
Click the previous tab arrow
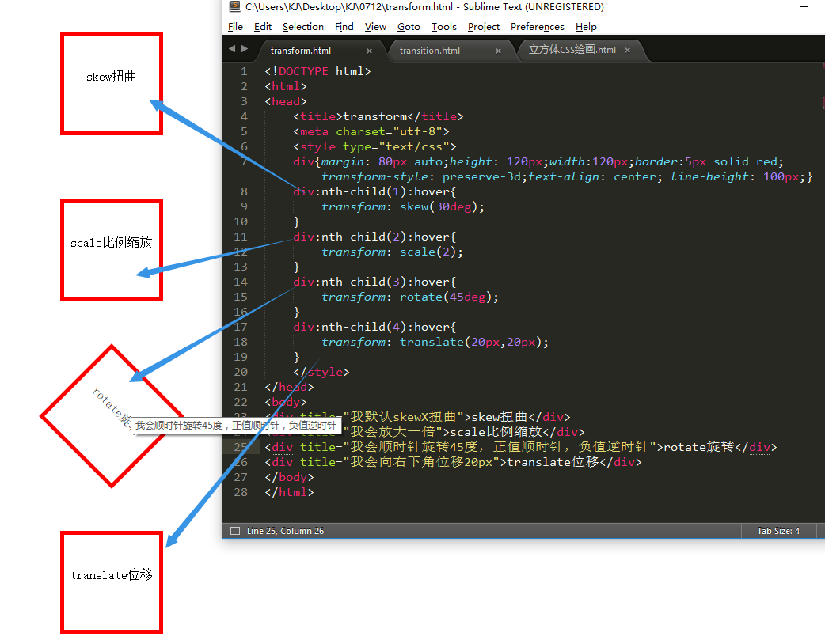(232, 49)
